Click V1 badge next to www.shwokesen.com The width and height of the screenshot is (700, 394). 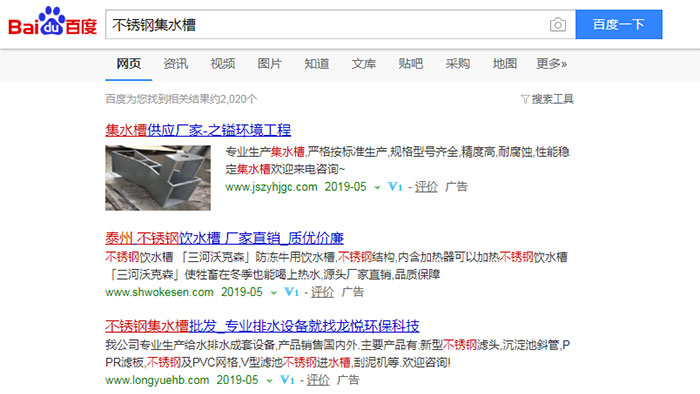pyautogui.click(x=292, y=292)
